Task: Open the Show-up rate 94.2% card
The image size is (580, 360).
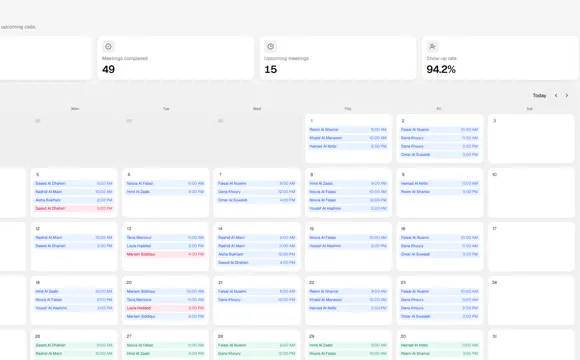Action: pyautogui.click(x=500, y=58)
